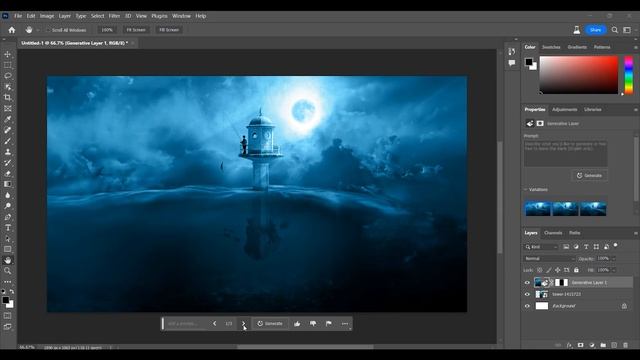Screen dimensions: 640x360
Task: Click the Delete layer trash icon
Action: [x=625, y=345]
